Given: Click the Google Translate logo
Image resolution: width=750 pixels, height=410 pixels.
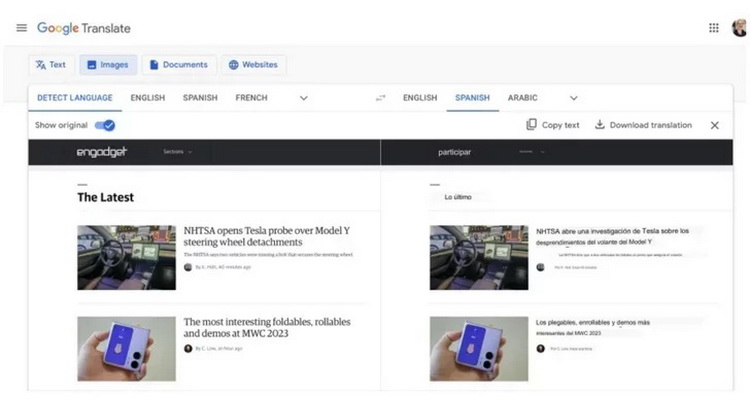Looking at the screenshot, I should [84, 28].
